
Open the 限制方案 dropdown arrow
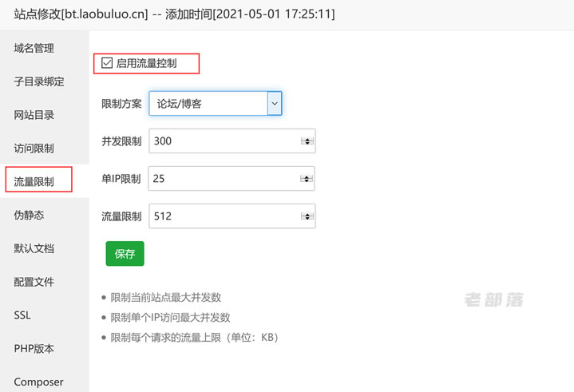pyautogui.click(x=275, y=104)
